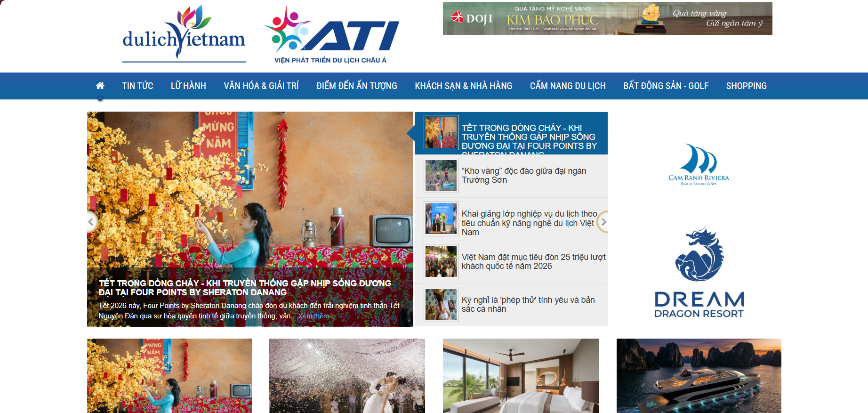This screenshot has height=413, width=868.
Task: Open the Cam Ranh Riviera logo ad
Action: coord(699,165)
